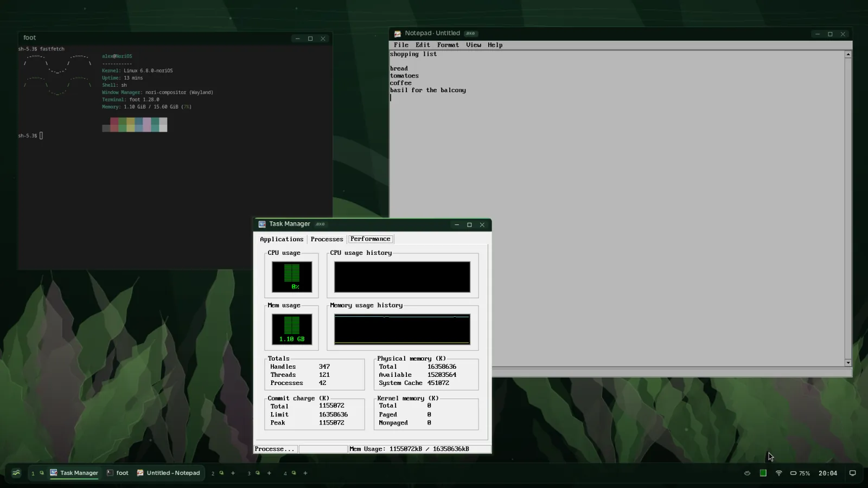Click the 'tomatoes' line in Notepad
Screen dimensions: 868x488
tap(404, 76)
